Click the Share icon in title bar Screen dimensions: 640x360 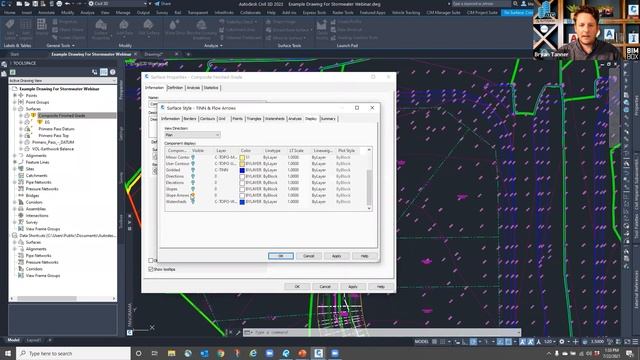[x=158, y=4]
